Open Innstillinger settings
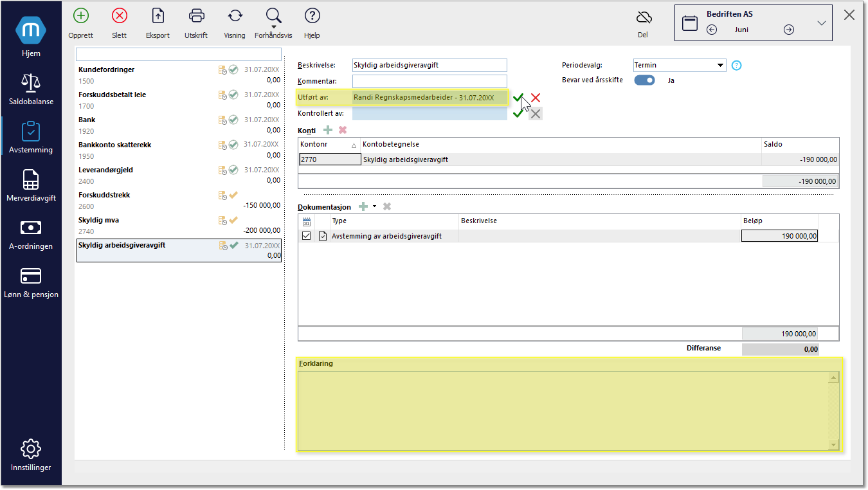The image size is (868, 490). tap(31, 455)
